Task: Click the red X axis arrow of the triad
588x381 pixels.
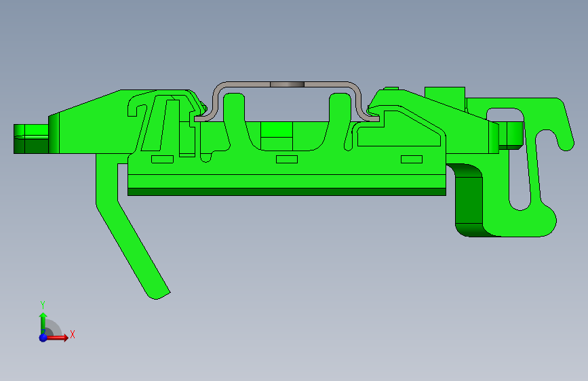Action: (x=57, y=338)
